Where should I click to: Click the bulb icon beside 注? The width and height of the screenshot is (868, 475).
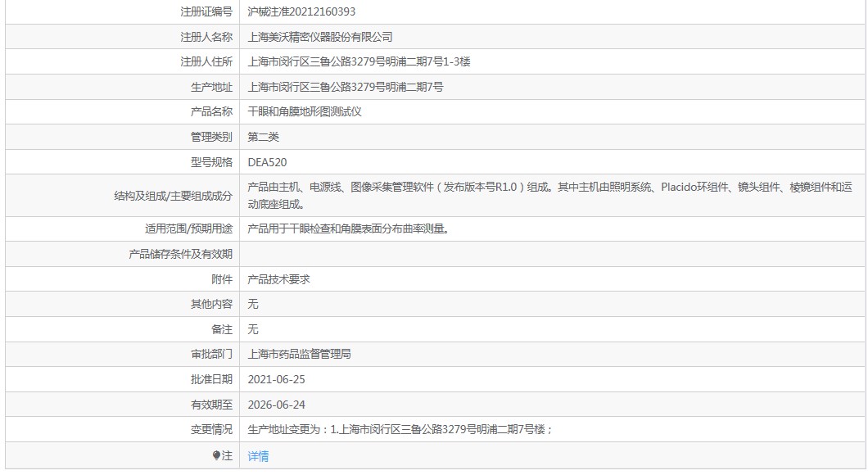pyautogui.click(x=216, y=455)
